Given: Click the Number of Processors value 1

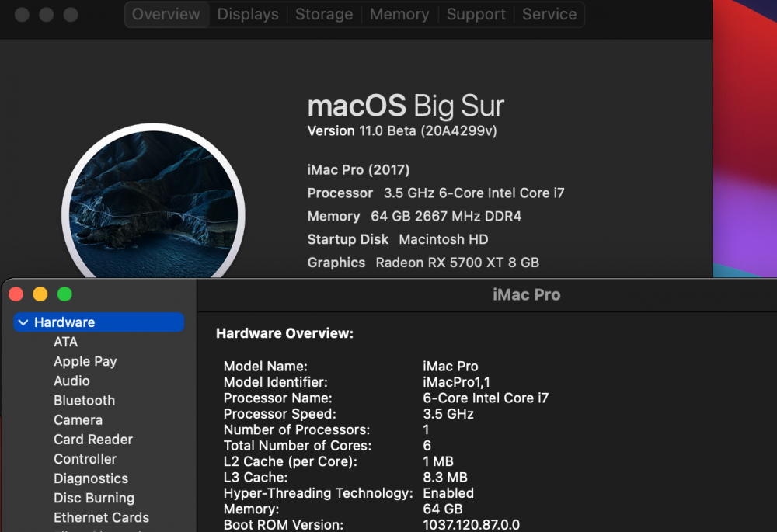Looking at the screenshot, I should (x=426, y=430).
